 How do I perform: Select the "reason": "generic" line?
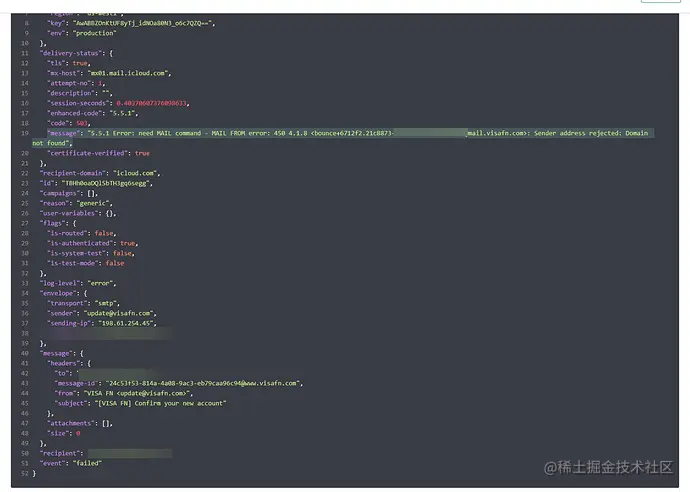pos(76,203)
